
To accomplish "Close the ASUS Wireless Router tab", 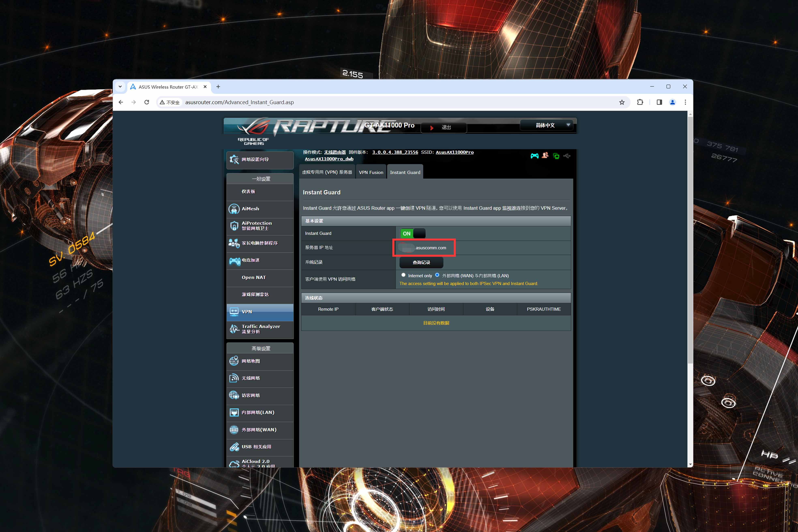I will tap(205, 87).
